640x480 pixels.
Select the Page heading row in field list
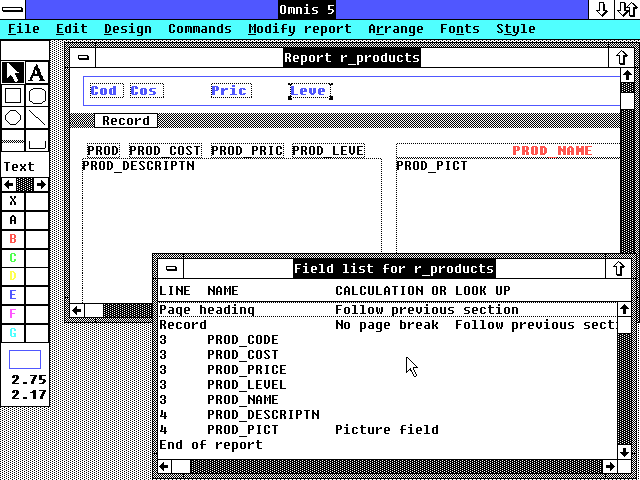click(x=387, y=310)
